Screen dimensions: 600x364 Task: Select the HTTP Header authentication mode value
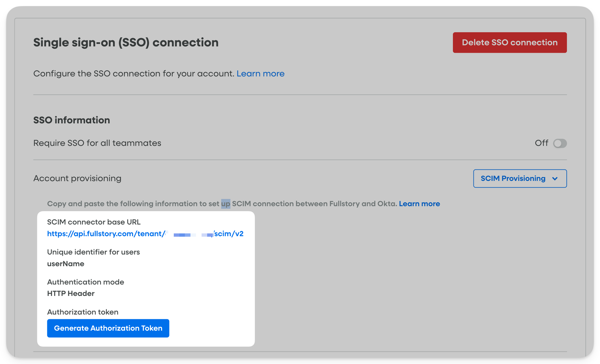[x=70, y=293]
